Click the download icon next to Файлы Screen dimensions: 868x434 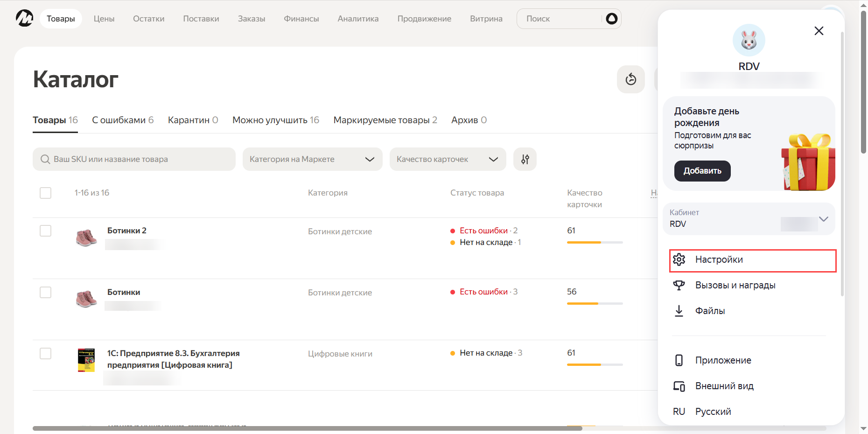pos(679,311)
